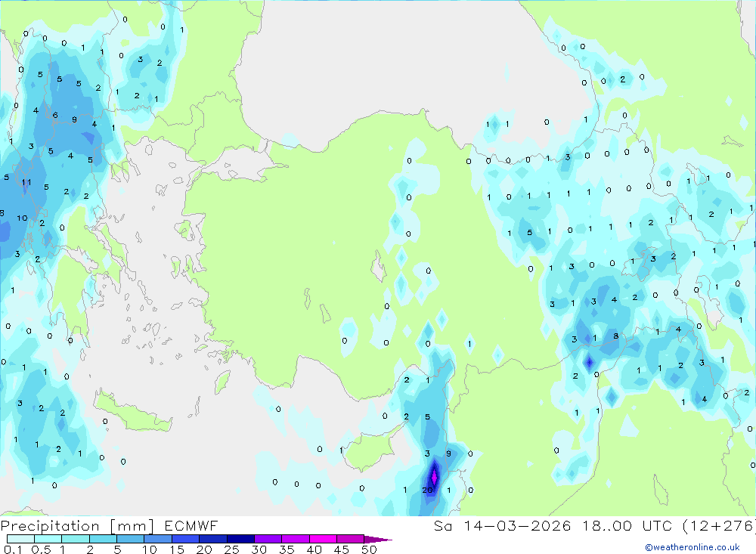Click the '0.5' legend value label
Image resolution: width=756 pixels, height=554 pixels.
coord(41,549)
